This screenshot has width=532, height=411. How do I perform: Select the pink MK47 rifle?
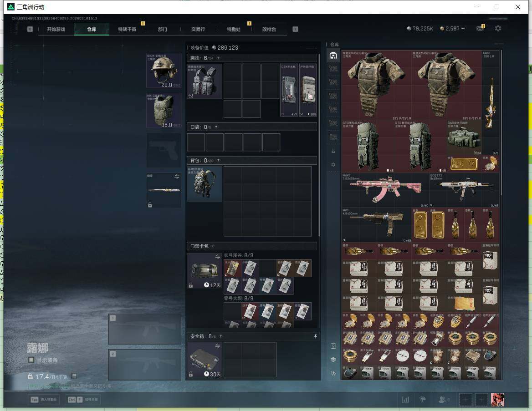385,190
